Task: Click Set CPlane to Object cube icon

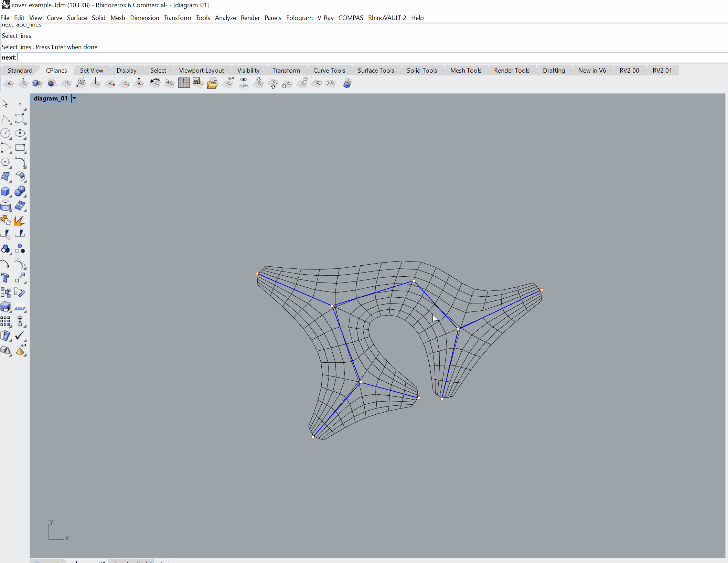Action: (37, 83)
